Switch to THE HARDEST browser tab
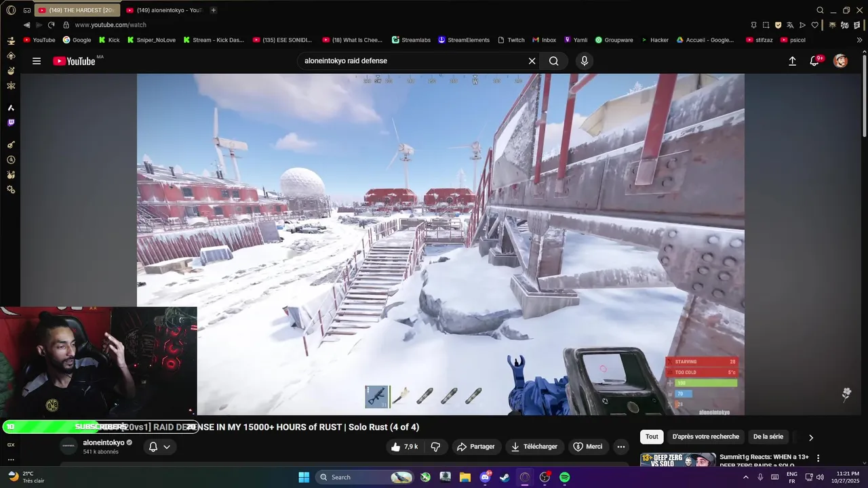868x488 pixels. pyautogui.click(x=76, y=10)
